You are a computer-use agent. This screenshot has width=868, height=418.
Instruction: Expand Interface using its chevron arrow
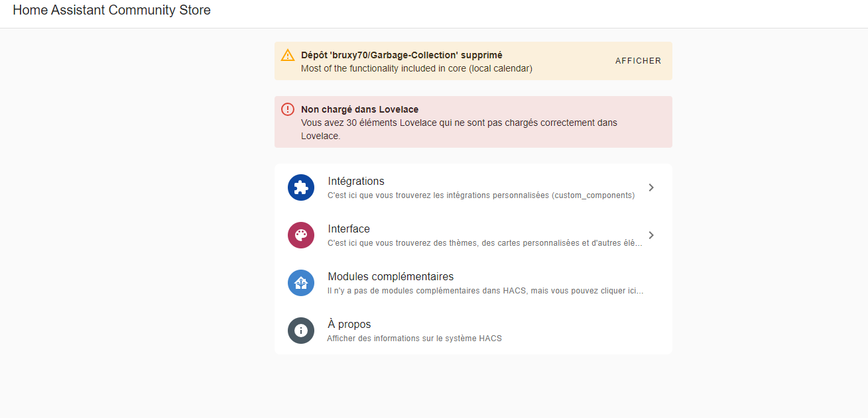click(651, 235)
